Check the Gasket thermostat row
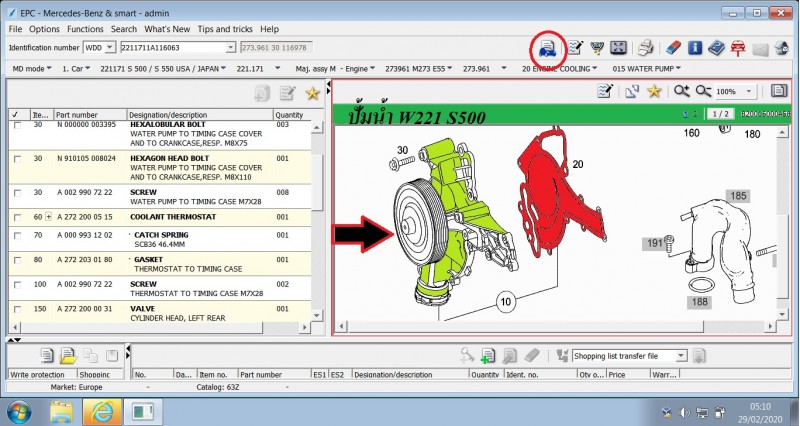Screen dimensions: 800x426 (x=17, y=260)
